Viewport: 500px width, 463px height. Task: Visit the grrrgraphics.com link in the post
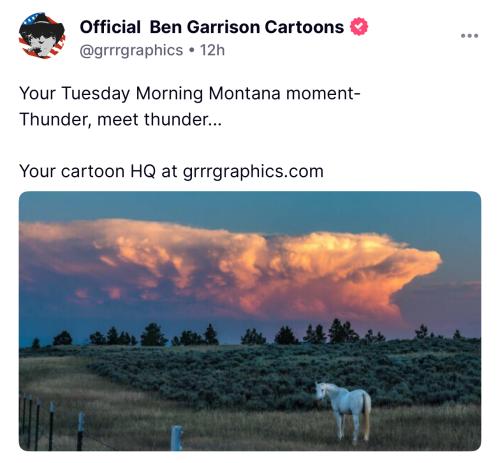(253, 172)
